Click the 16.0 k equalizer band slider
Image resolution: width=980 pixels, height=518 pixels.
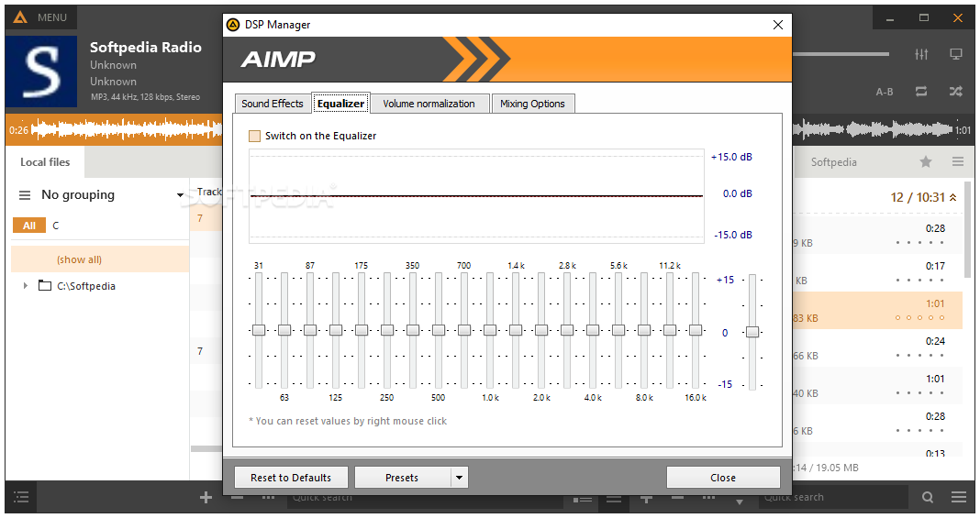[x=695, y=331]
